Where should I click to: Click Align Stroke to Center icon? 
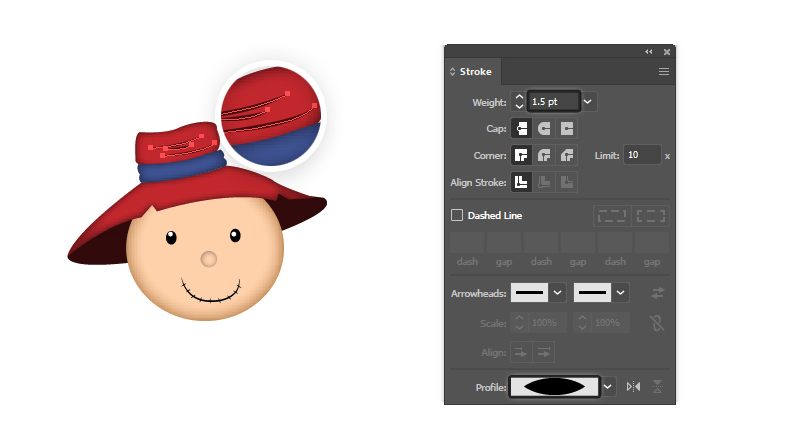point(521,182)
